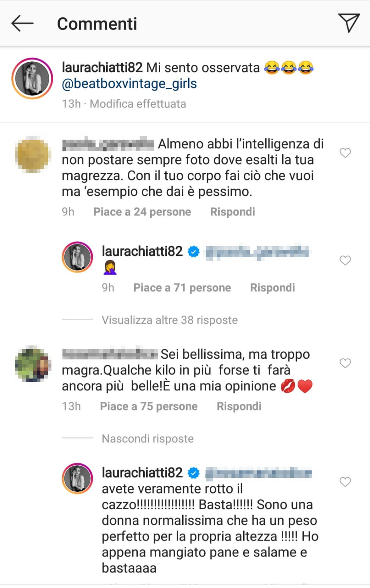Reply to the comment with 75 likes
Image resolution: width=370 pixels, height=588 pixels.
point(239,406)
